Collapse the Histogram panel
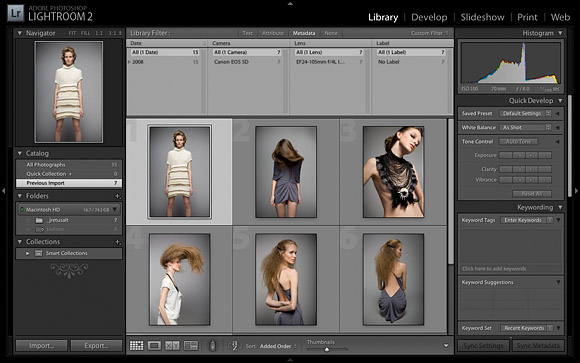This screenshot has width=580, height=363. click(560, 33)
